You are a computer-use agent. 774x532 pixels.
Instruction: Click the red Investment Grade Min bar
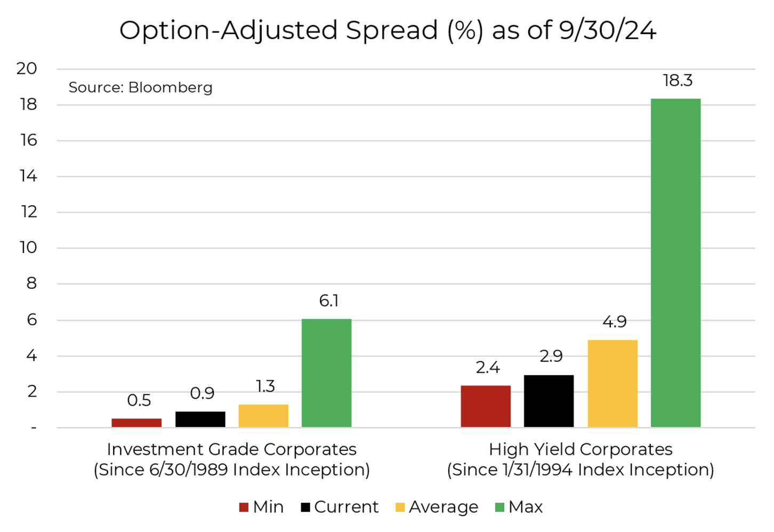click(x=136, y=423)
